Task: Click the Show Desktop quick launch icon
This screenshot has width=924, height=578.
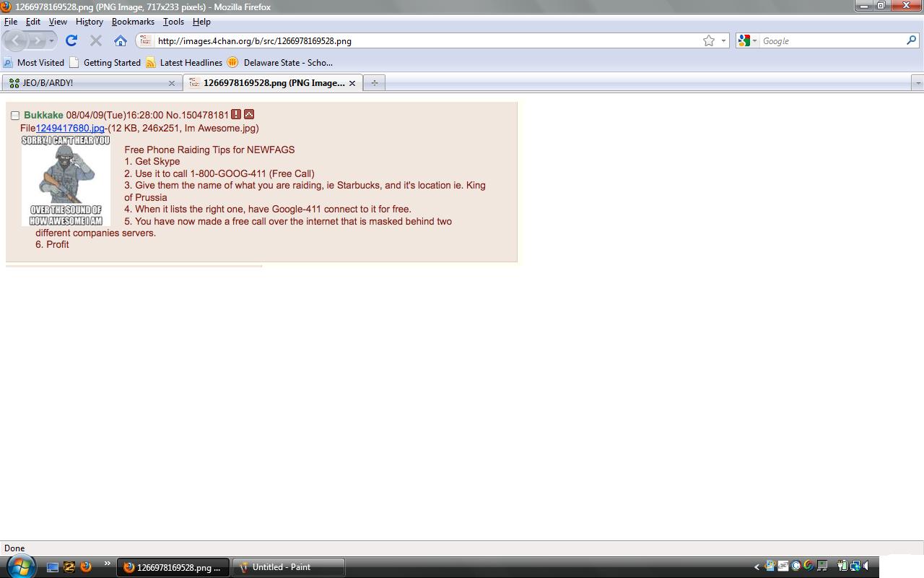Action: click(x=52, y=567)
